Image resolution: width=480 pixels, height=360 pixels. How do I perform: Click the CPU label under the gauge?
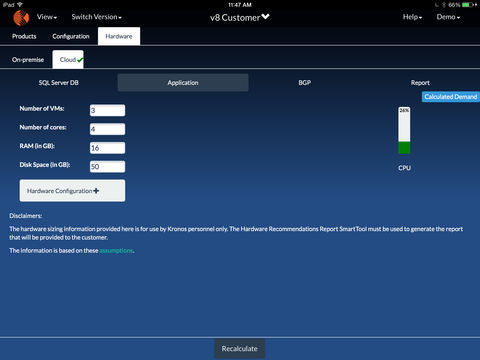(404, 168)
